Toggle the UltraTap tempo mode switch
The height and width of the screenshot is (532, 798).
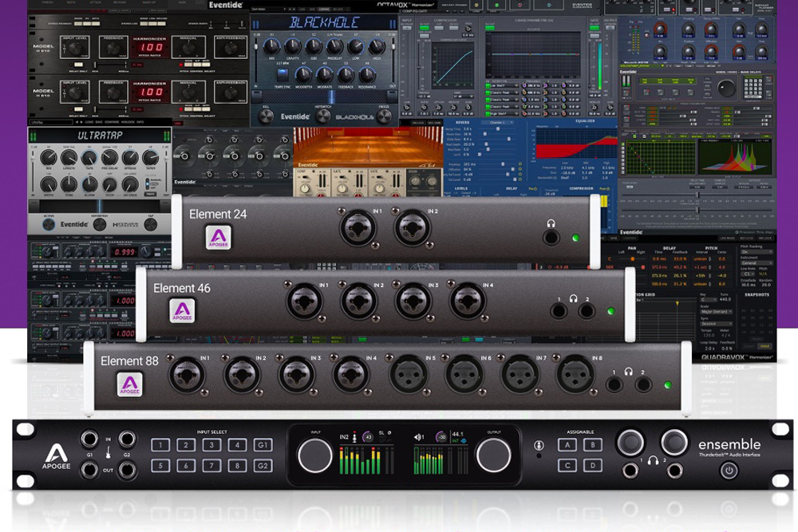click(148, 183)
